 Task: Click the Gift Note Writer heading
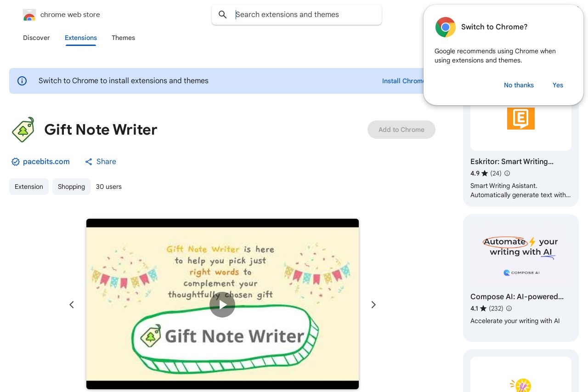point(101,130)
